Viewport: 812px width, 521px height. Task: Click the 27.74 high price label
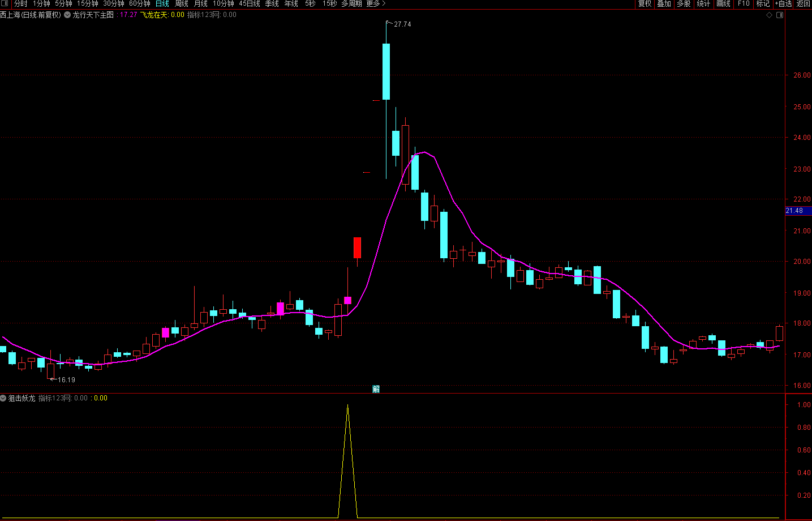[402, 24]
